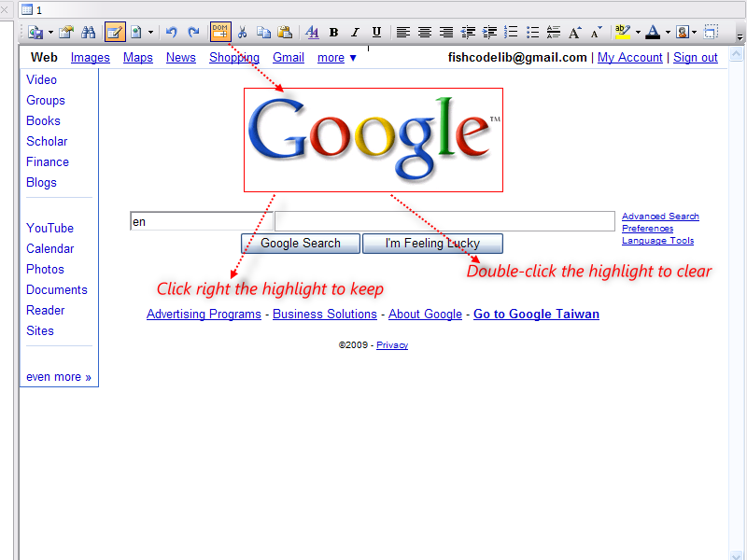
Task: Open the insert picture dropdown arrow
Action: pyautogui.click(x=694, y=33)
